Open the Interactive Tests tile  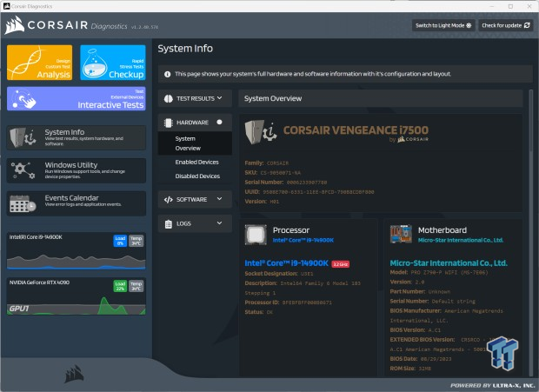coord(77,98)
